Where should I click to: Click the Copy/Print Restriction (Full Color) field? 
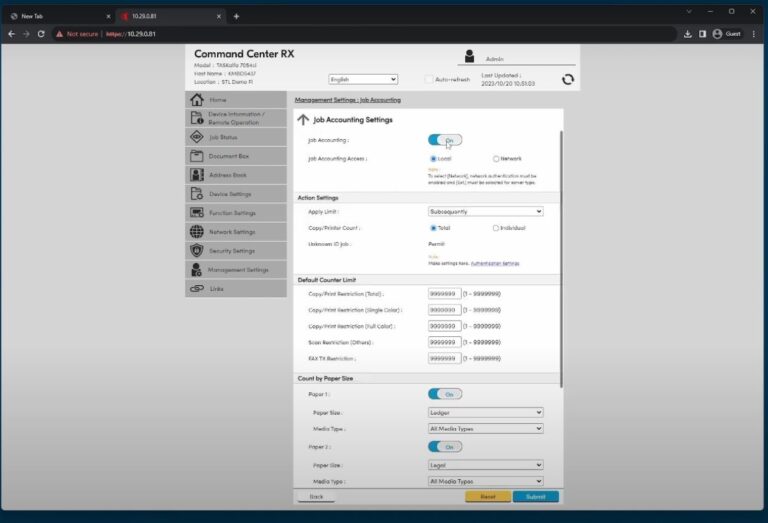pos(444,326)
